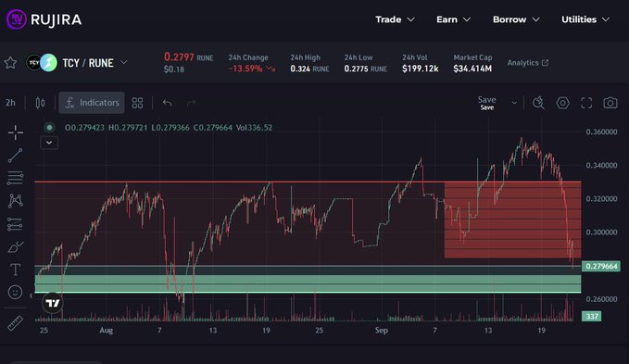Expand the TCY / RUNE pair selector
The width and height of the screenshot is (629, 364).
[x=124, y=63]
